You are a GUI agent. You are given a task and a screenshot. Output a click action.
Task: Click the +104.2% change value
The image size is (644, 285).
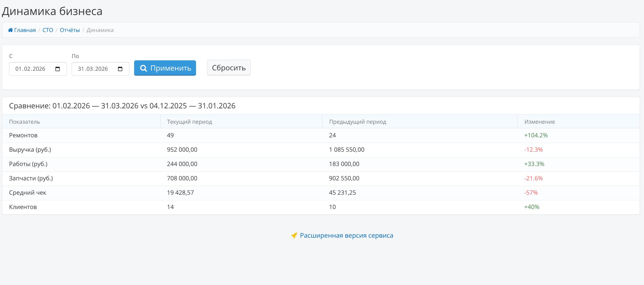click(x=536, y=135)
